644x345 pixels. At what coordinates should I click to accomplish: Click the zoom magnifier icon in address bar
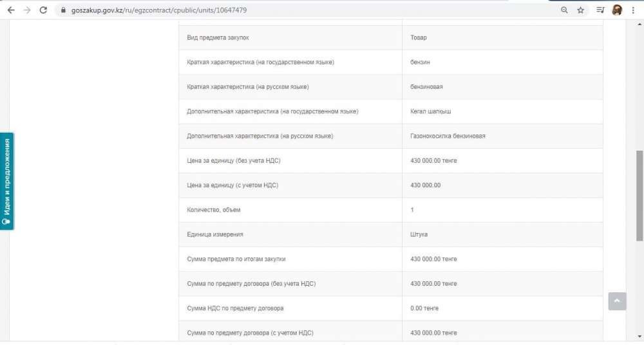coord(565,10)
